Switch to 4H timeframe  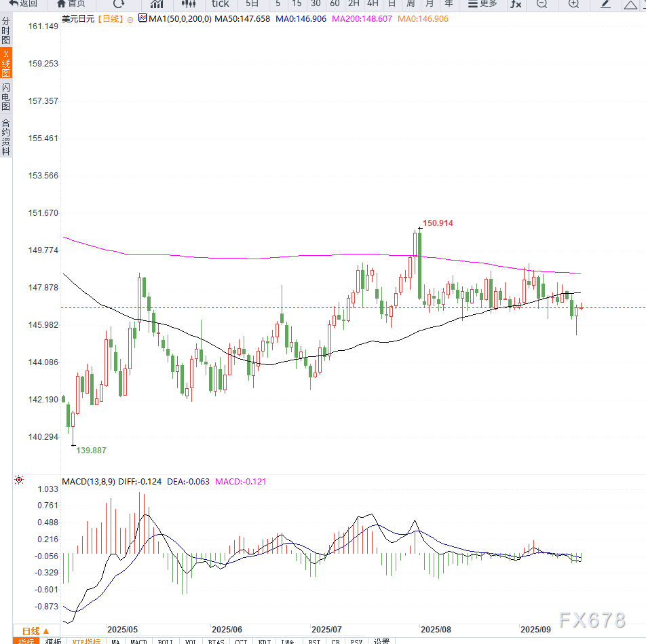[x=373, y=5]
